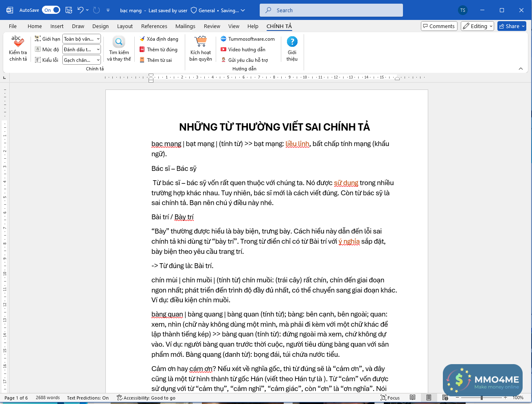The height and width of the screenshot is (404, 532).
Task: Toggle Text Predictions setting
Action: (x=88, y=398)
